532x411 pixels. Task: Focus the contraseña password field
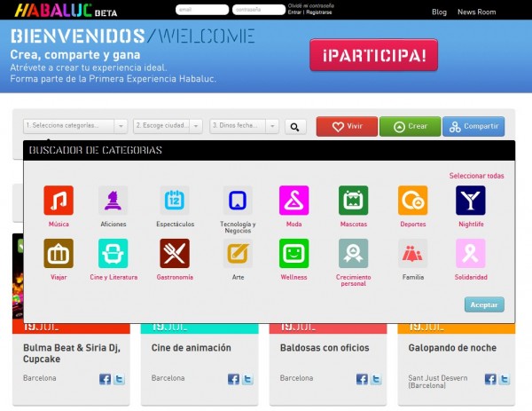point(259,10)
